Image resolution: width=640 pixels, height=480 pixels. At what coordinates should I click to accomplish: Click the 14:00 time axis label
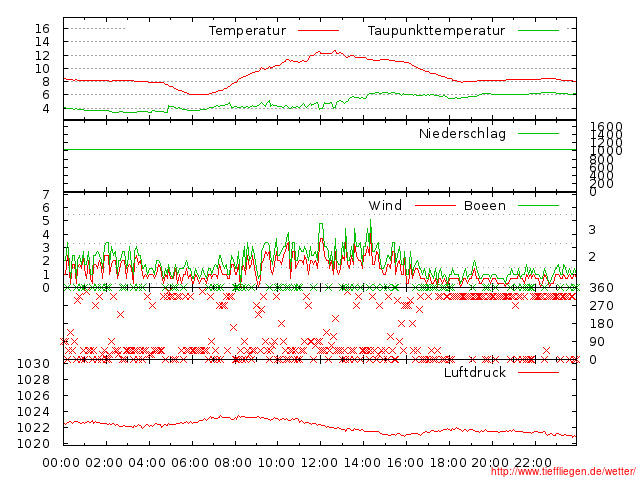[362, 463]
